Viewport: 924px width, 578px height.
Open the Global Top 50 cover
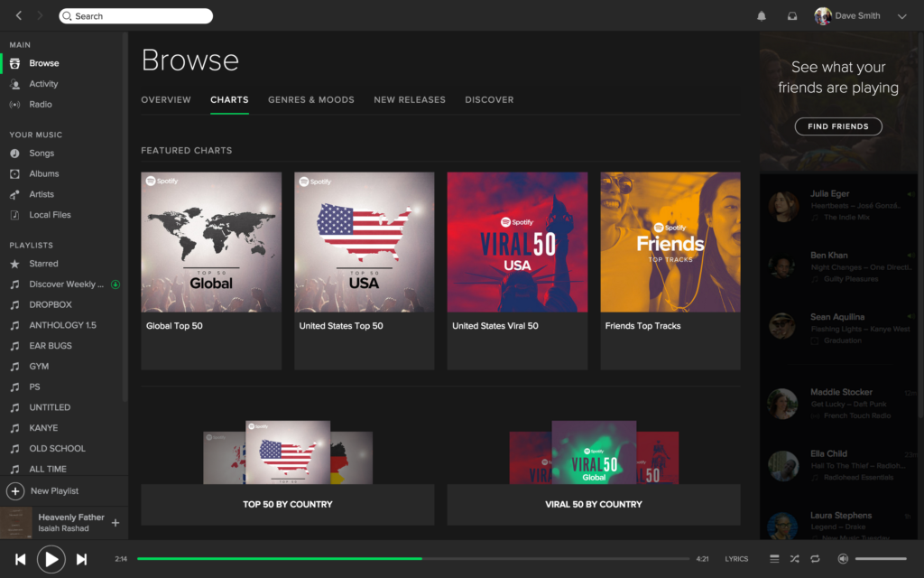tap(211, 242)
